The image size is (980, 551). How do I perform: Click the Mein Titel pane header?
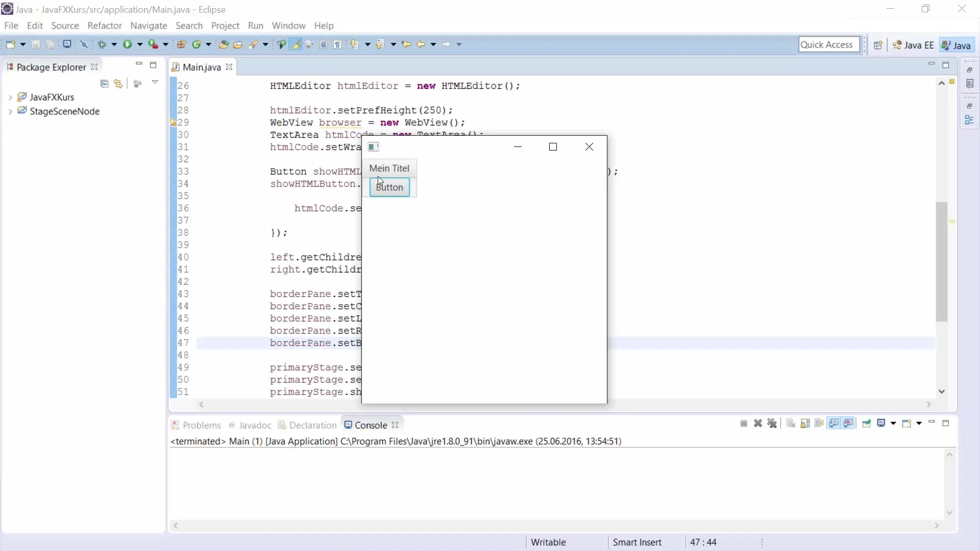point(389,168)
